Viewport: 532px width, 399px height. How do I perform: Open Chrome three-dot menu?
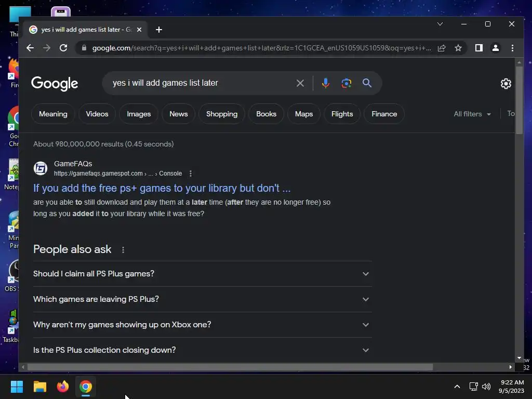512,48
